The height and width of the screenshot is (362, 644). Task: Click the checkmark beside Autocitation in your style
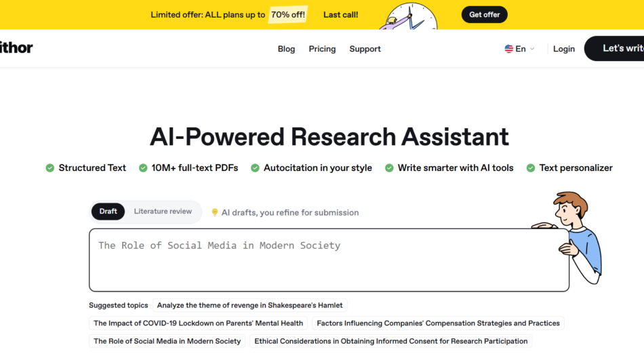[x=255, y=168]
